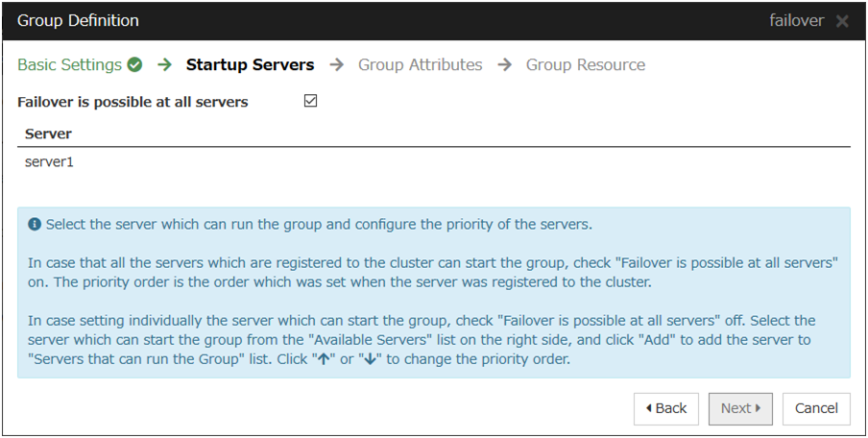
Task: Close the Group Definition dialog
Action: pos(842,21)
